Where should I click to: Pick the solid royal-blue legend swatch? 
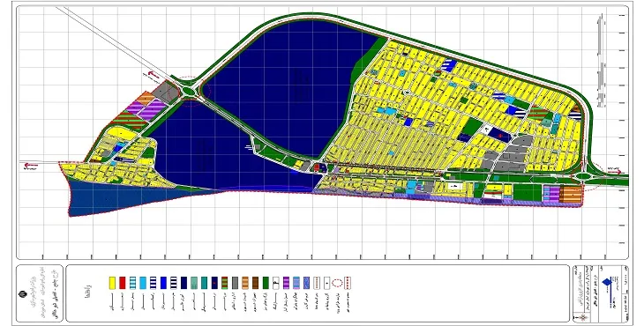(163, 283)
